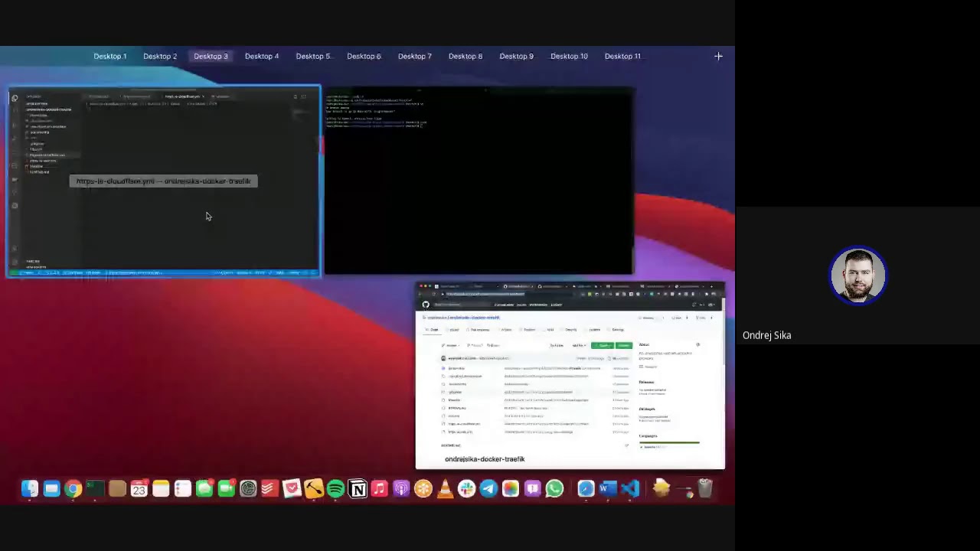Click Ondrej Sika's profile picture

858,275
